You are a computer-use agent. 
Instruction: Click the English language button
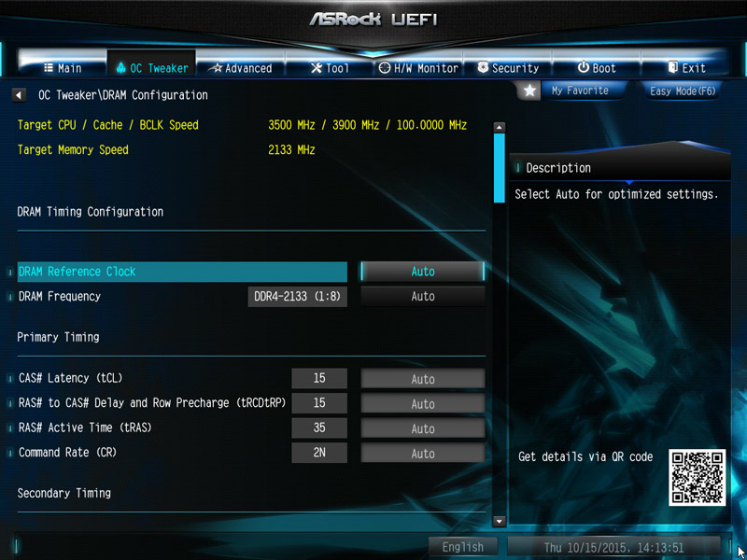(462, 547)
